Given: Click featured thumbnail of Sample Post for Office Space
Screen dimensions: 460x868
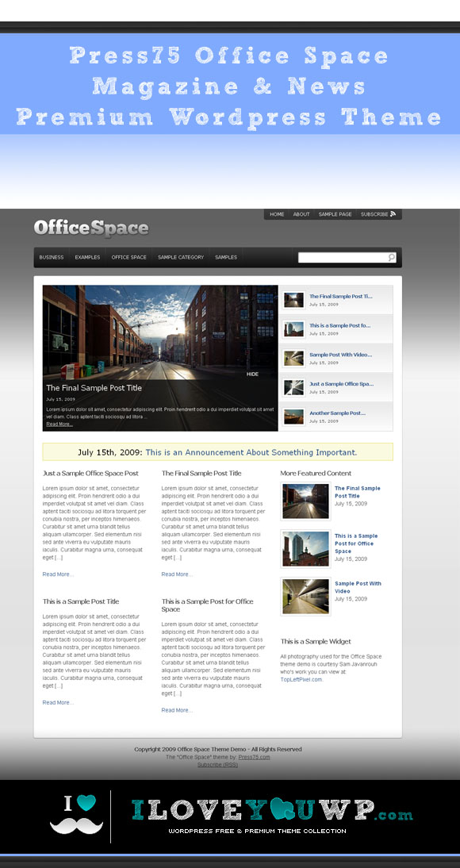Looking at the screenshot, I should click(x=305, y=548).
